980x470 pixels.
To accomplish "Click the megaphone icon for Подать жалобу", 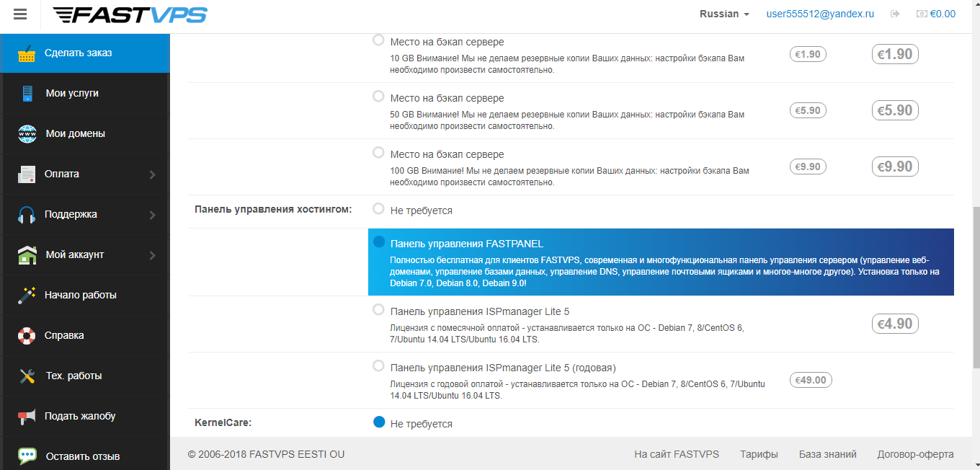I will 27,417.
